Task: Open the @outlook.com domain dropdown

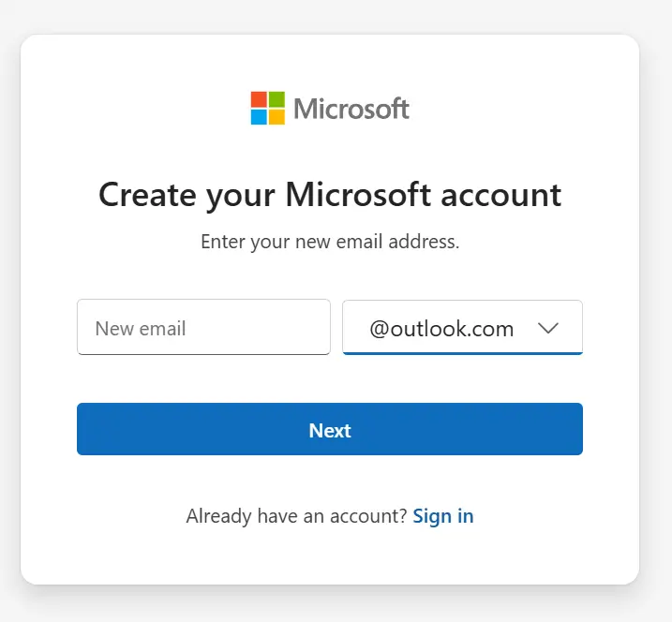Action: (462, 328)
